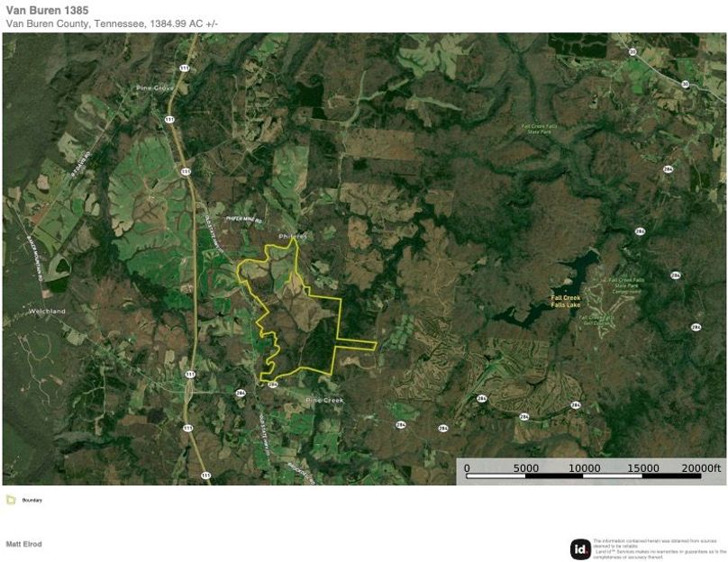This screenshot has width=728, height=562.
Task: Click the Route 111 shield at the map's bottom edge
Action: pyautogui.click(x=205, y=475)
